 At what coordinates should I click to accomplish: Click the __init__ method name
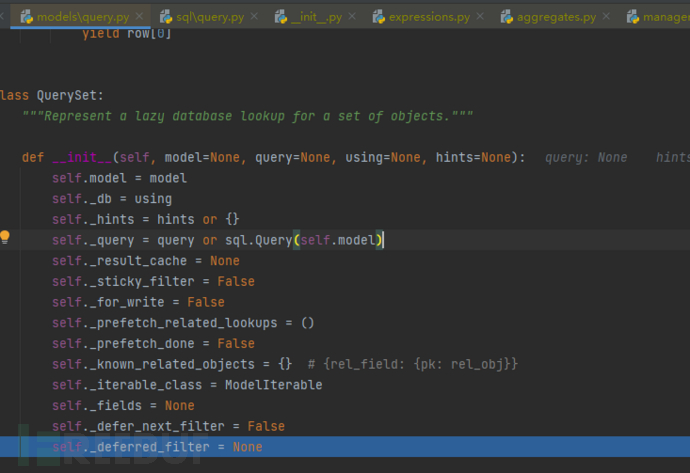point(83,157)
